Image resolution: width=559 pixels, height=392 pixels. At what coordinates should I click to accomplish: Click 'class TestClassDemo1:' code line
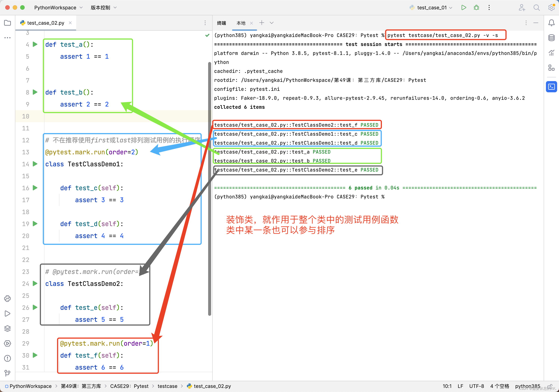(84, 164)
